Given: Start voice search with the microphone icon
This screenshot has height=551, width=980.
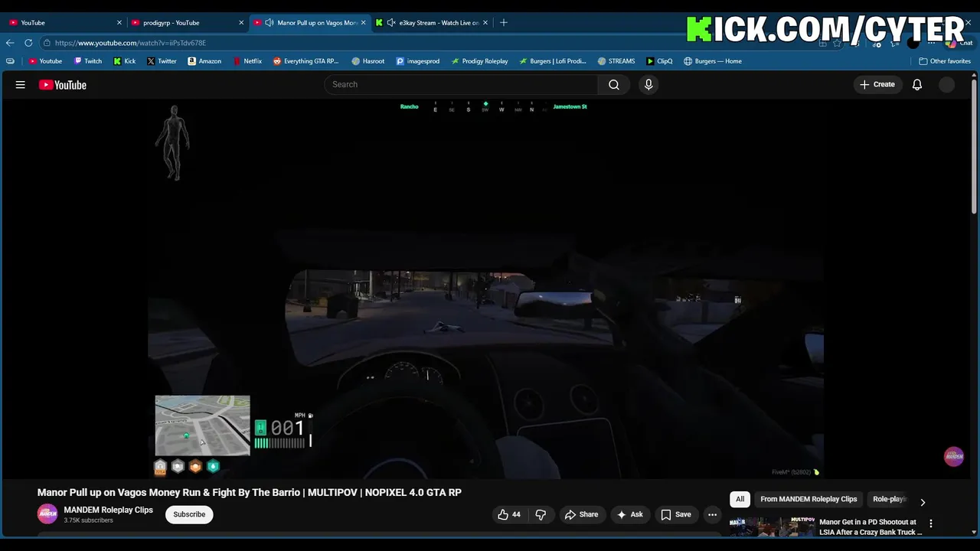Looking at the screenshot, I should pos(648,84).
